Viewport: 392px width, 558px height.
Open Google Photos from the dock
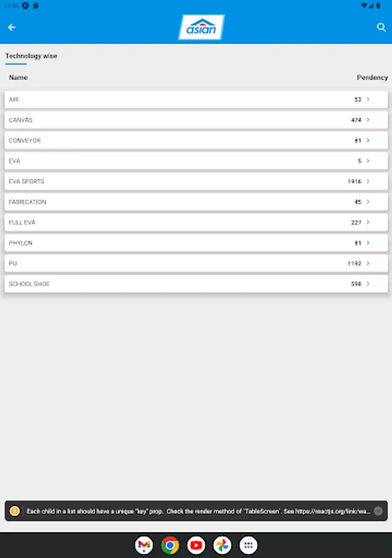(222, 545)
